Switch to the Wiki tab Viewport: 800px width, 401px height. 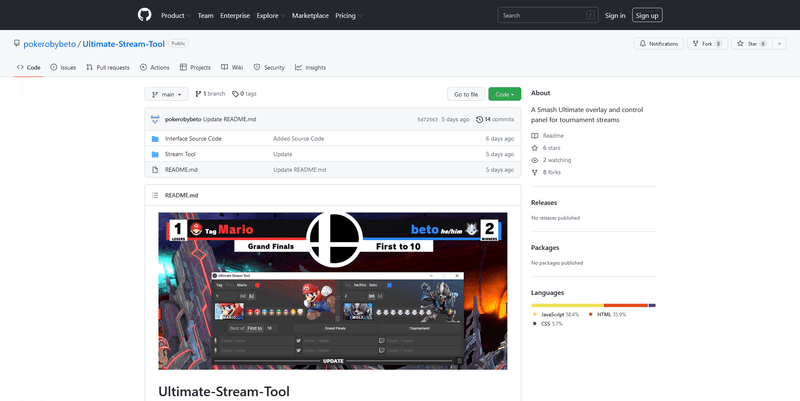coord(232,67)
